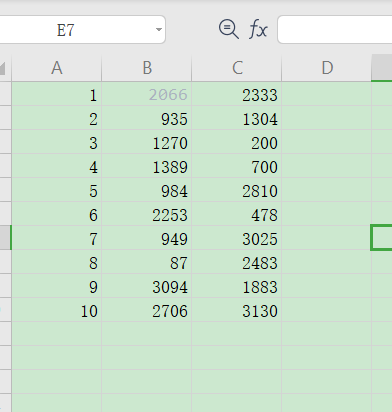Click the Name Box showing E7
Viewport: 392px width, 412px height.
click(82, 30)
